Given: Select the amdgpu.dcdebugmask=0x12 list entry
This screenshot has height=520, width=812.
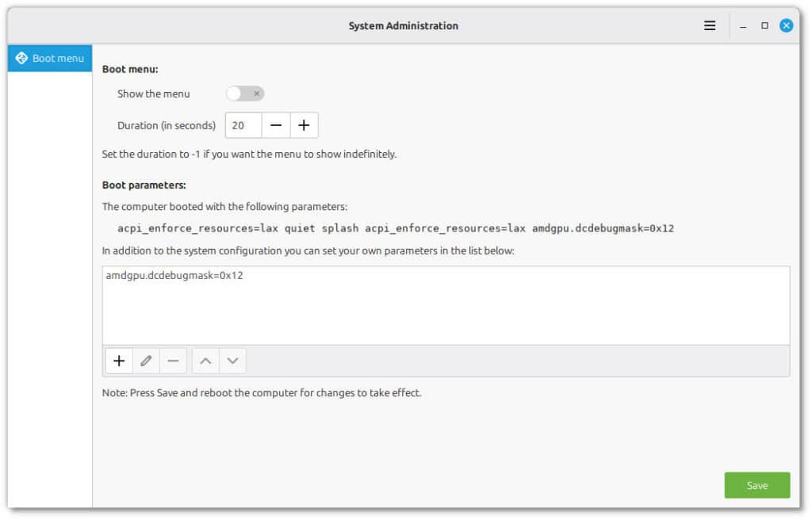Looking at the screenshot, I should (x=173, y=276).
